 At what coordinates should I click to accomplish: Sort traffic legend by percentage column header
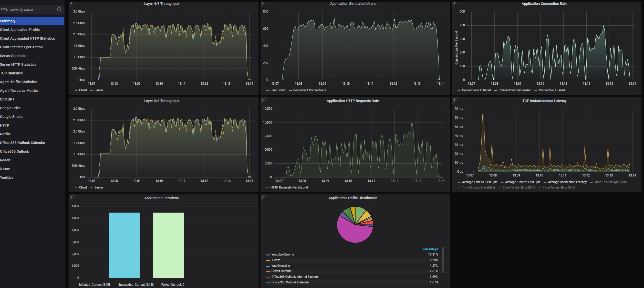430,249
